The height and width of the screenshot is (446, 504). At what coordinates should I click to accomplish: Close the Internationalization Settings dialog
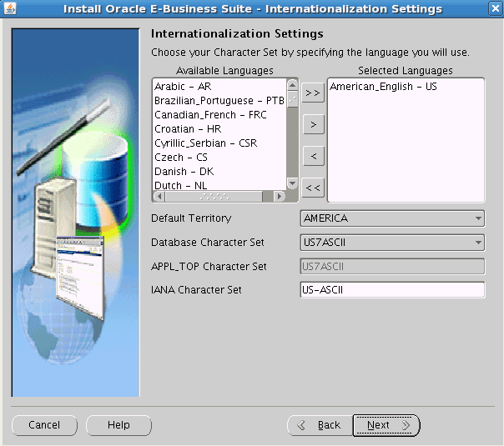496,8
